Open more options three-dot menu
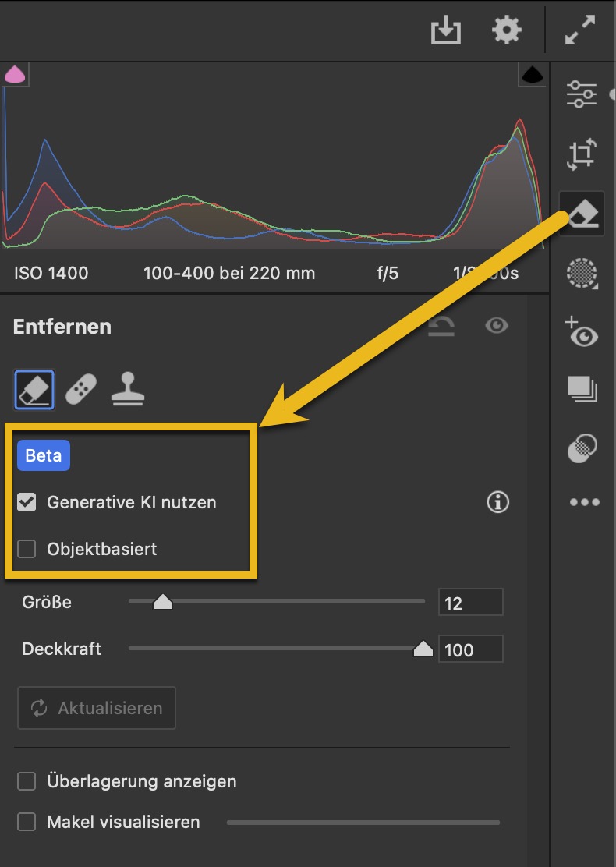Screen dimensions: 616x867 pos(584,503)
